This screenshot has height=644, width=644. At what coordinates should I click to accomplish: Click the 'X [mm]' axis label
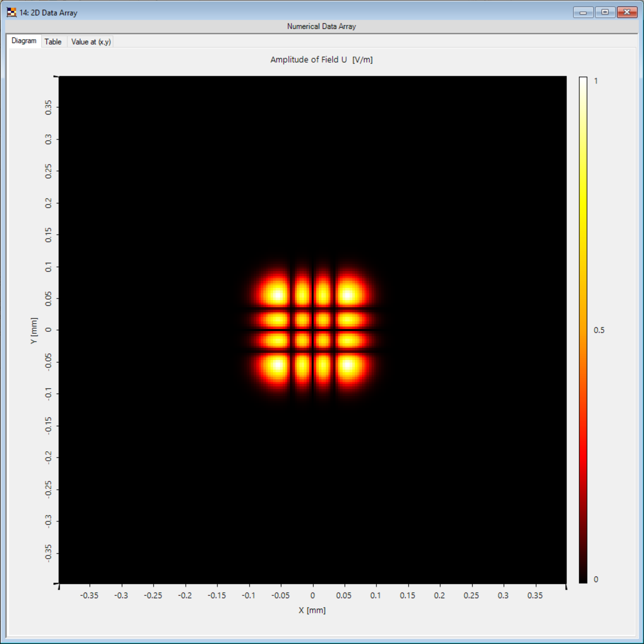[312, 610]
